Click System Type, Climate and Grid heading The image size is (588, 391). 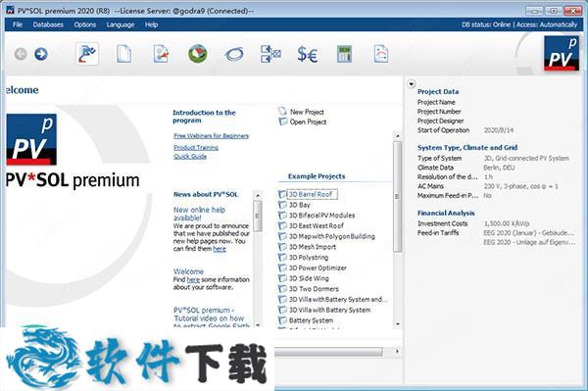tap(467, 147)
